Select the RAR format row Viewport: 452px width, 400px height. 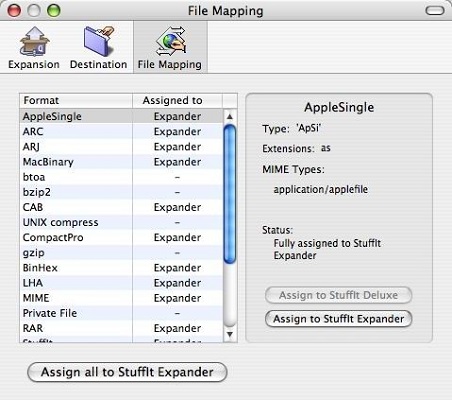pos(121,328)
